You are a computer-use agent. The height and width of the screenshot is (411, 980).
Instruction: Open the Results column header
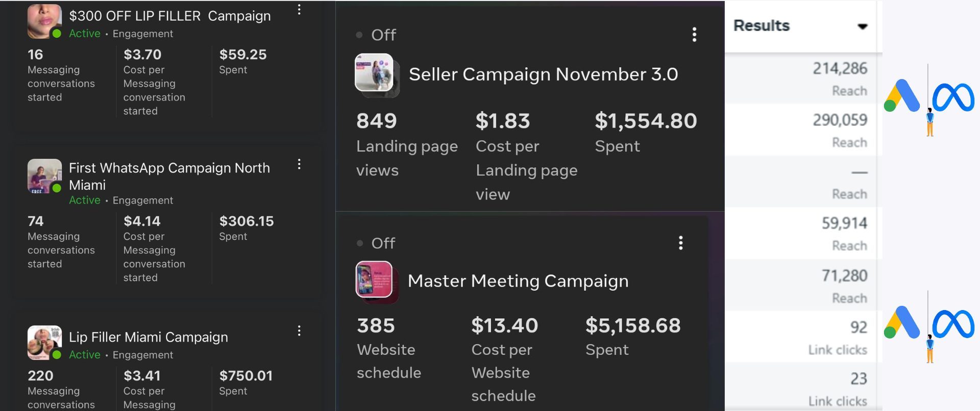[x=762, y=25]
